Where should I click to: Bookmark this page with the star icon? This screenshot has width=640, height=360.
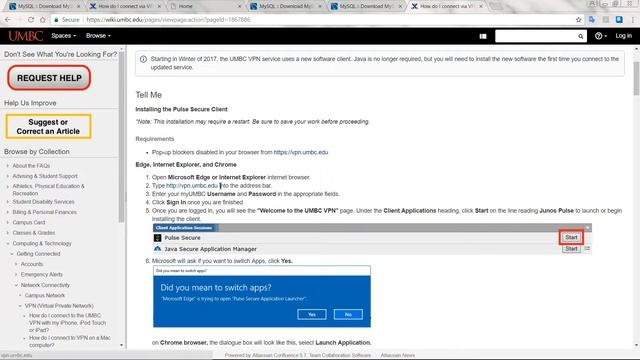click(578, 20)
